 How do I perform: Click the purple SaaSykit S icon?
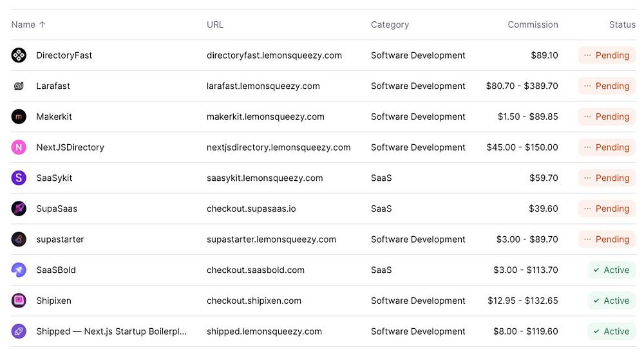click(x=19, y=178)
